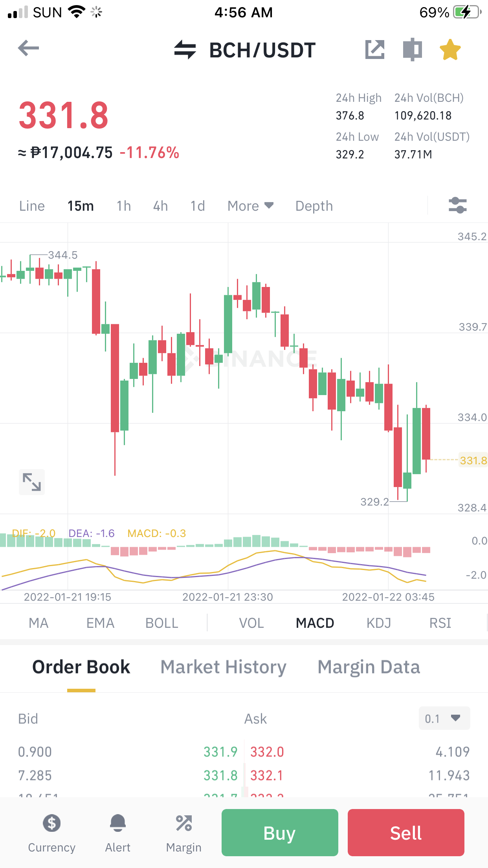The image size is (488, 868).
Task: Tap the swap trading pair arrows icon
Action: 185,50
